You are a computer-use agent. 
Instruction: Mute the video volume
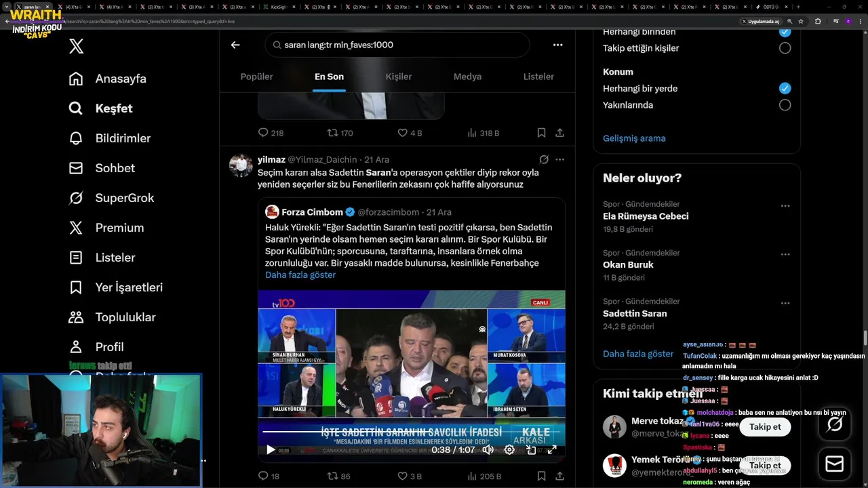(488, 449)
